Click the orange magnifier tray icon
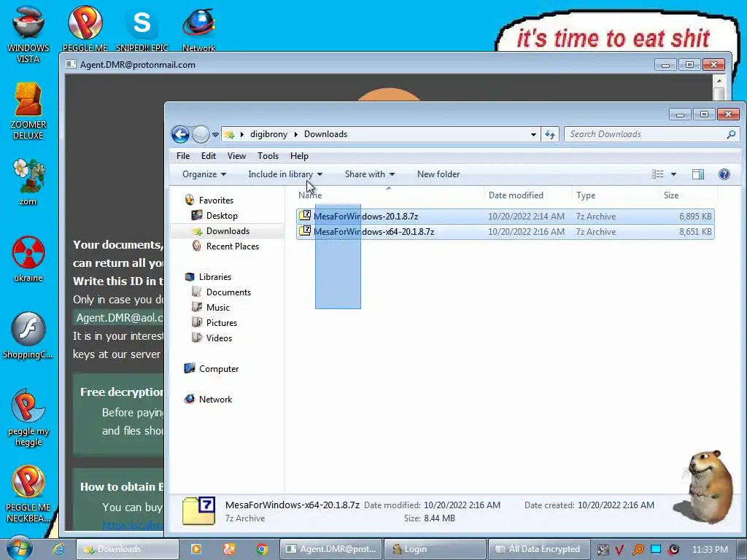747x560 pixels. [638, 550]
